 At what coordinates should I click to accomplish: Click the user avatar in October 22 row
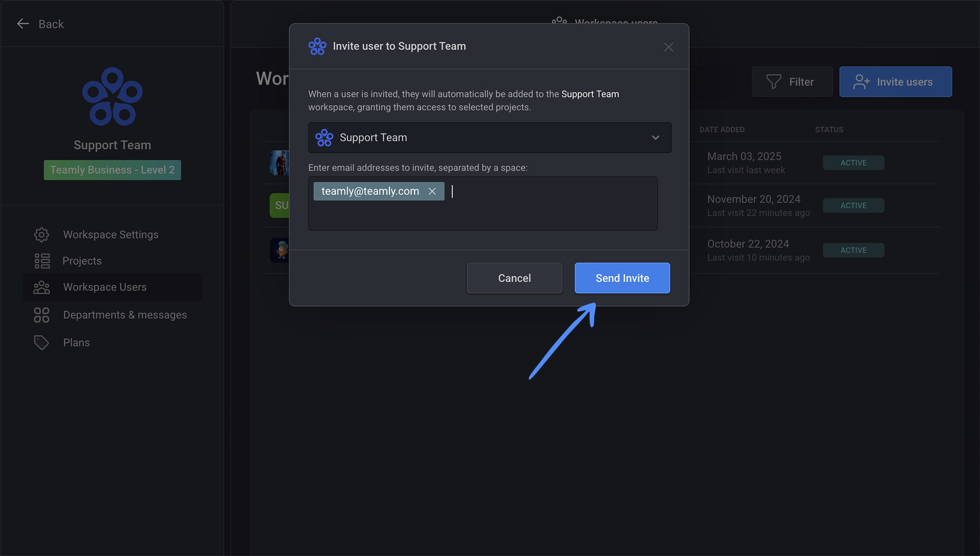279,250
